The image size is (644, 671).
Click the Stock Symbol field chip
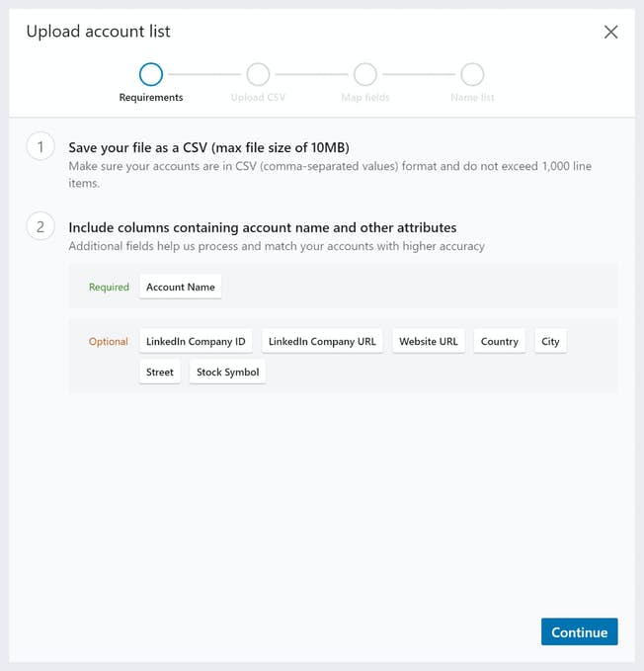227,373
